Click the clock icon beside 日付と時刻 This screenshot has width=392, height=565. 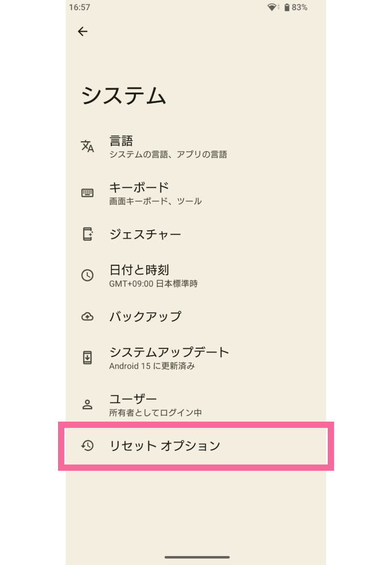coord(87,275)
